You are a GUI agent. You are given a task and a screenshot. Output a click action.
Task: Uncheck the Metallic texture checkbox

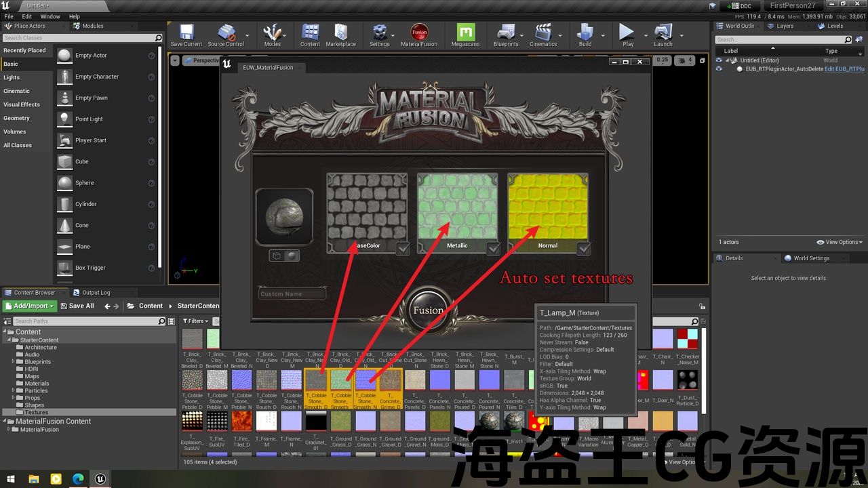click(x=494, y=249)
